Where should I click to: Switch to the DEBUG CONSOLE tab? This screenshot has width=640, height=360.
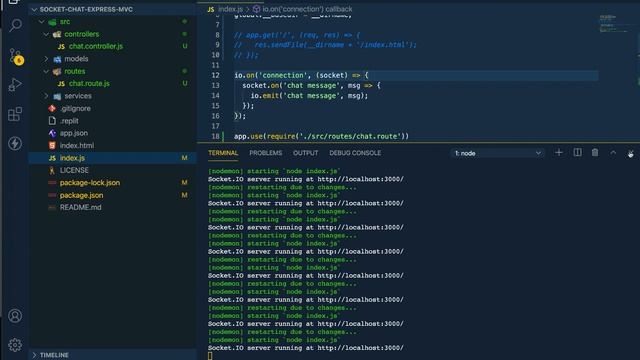[x=355, y=153]
